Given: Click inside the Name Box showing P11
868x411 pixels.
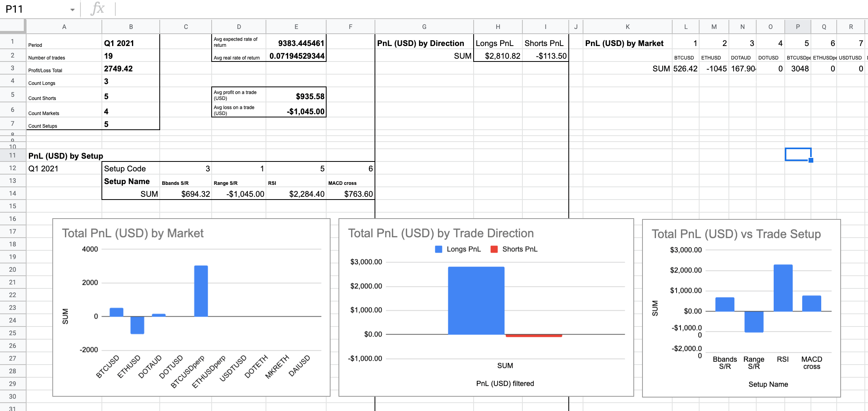Looking at the screenshot, I should click(x=32, y=8).
